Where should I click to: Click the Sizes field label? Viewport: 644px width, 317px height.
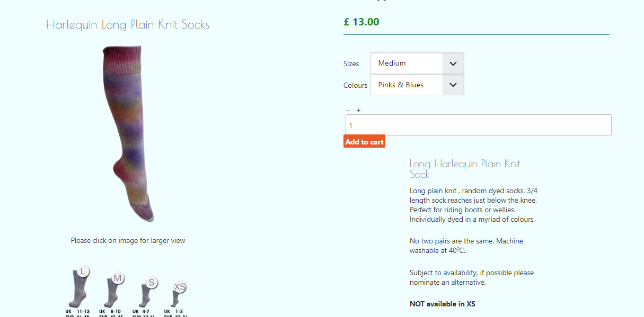[x=351, y=64]
